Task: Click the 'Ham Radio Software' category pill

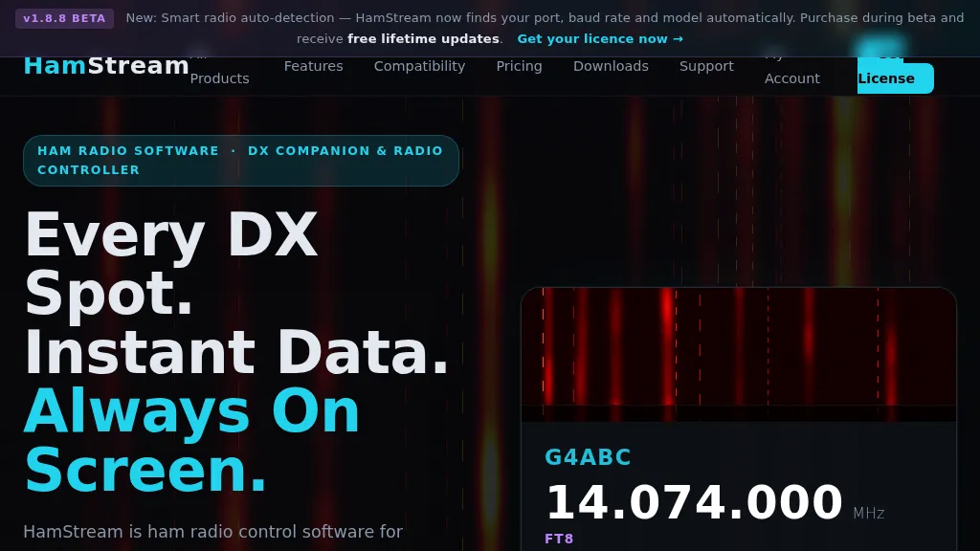Action: tap(240, 161)
